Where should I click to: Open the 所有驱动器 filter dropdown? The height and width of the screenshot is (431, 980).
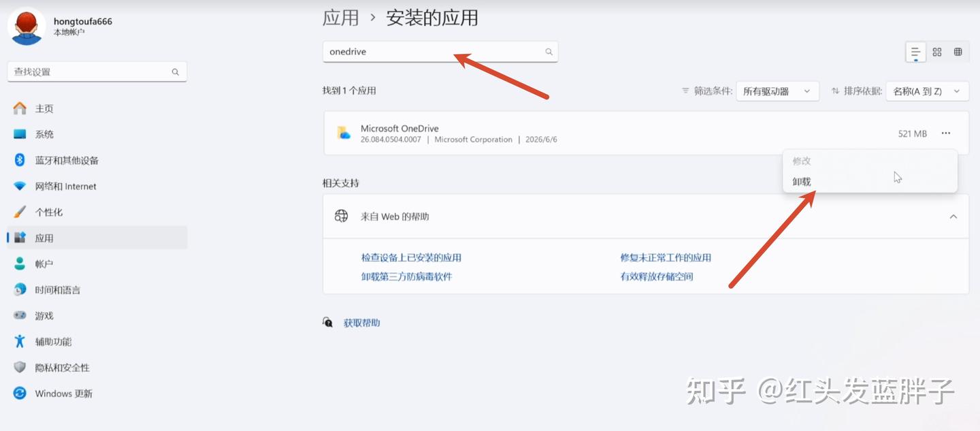pos(777,91)
